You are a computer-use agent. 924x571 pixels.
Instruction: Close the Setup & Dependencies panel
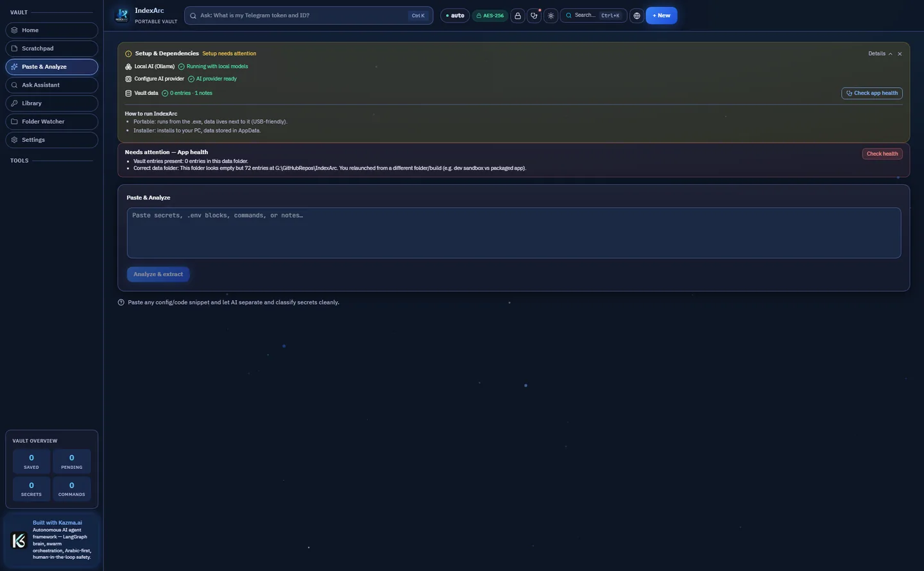pyautogui.click(x=900, y=54)
